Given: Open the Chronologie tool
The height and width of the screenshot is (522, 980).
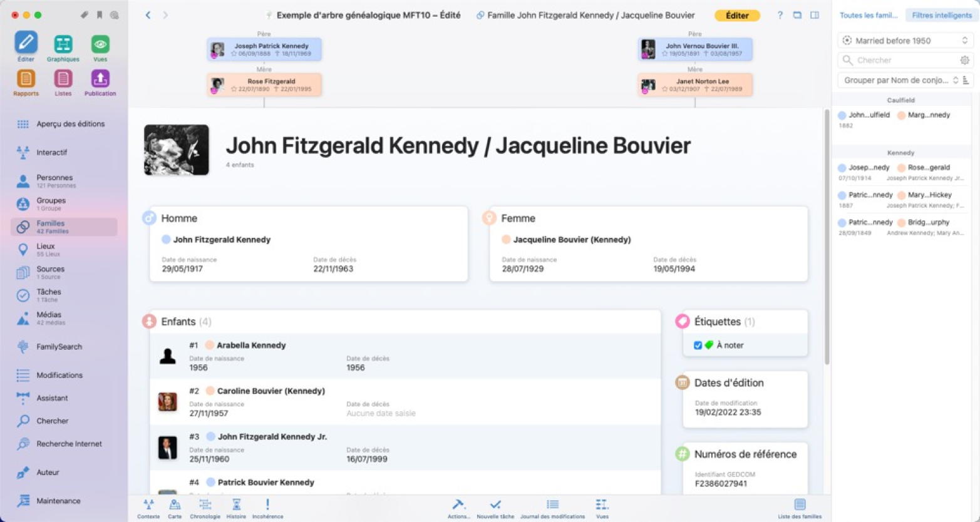Looking at the screenshot, I should (205, 508).
